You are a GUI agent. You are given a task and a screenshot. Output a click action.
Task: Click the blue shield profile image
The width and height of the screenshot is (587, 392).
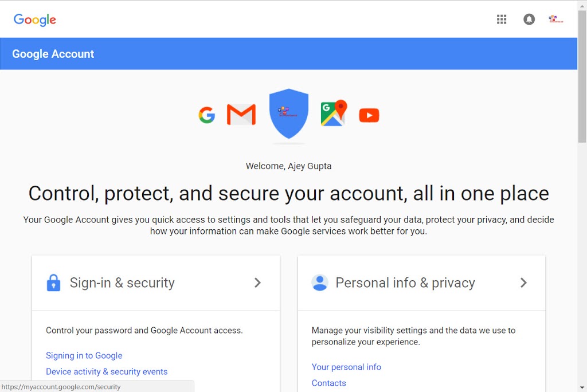pos(289,113)
